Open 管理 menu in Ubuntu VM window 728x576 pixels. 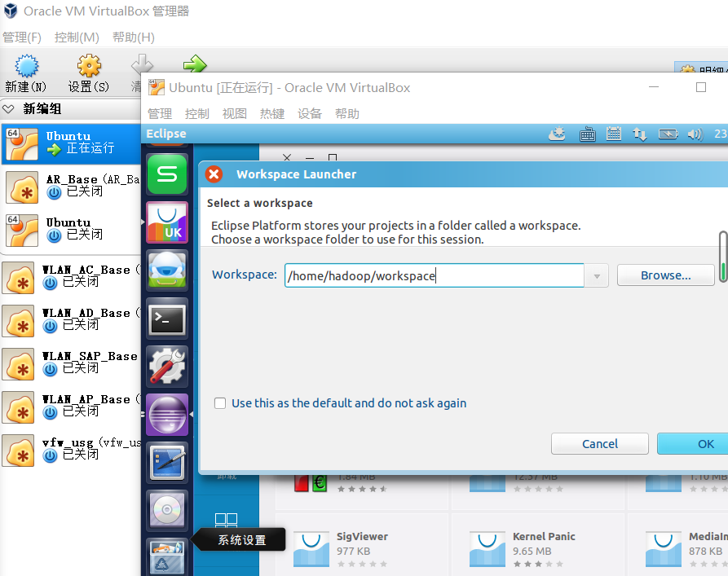160,113
